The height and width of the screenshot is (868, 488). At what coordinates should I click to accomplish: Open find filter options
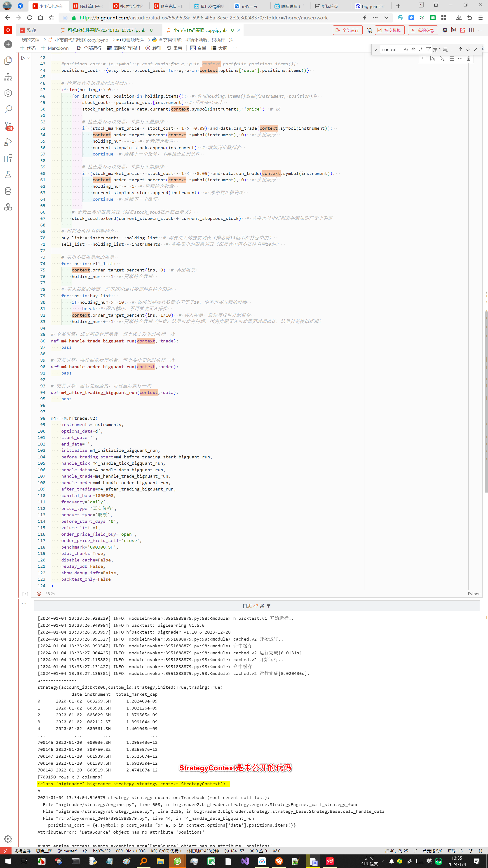(428, 50)
